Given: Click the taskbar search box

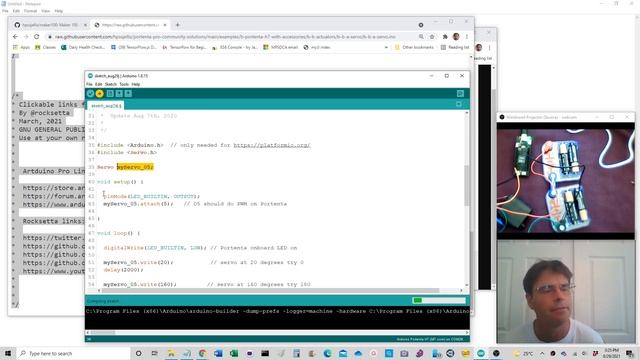Looking at the screenshot, I should pos(74,353).
